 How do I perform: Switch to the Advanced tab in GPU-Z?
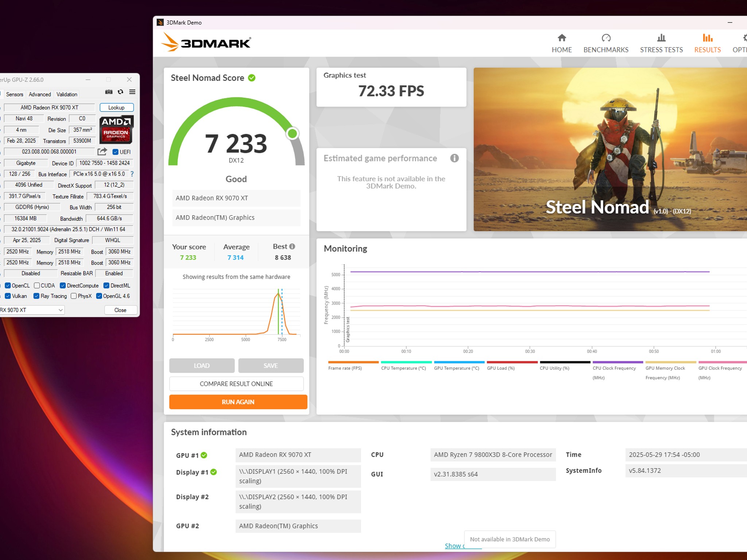40,94
